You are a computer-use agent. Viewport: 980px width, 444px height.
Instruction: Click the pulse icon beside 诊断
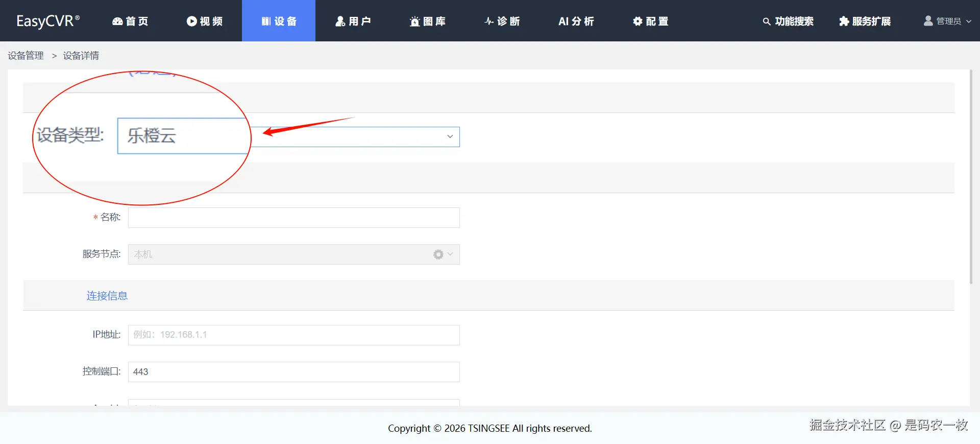click(x=489, y=21)
